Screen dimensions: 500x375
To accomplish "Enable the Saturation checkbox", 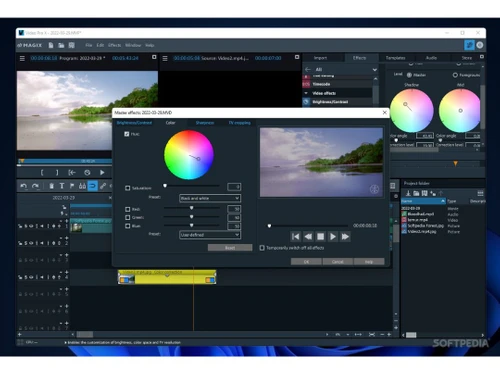I will click(127, 188).
